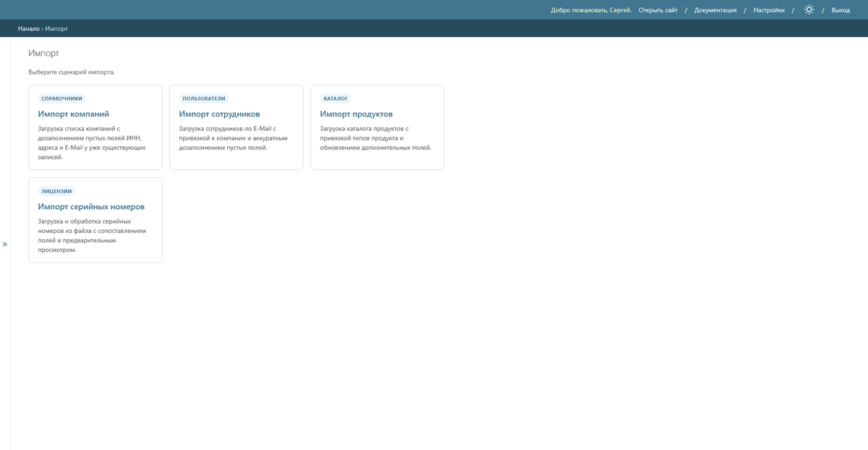
Task: Click the description text about списка компаний
Action: point(93,143)
